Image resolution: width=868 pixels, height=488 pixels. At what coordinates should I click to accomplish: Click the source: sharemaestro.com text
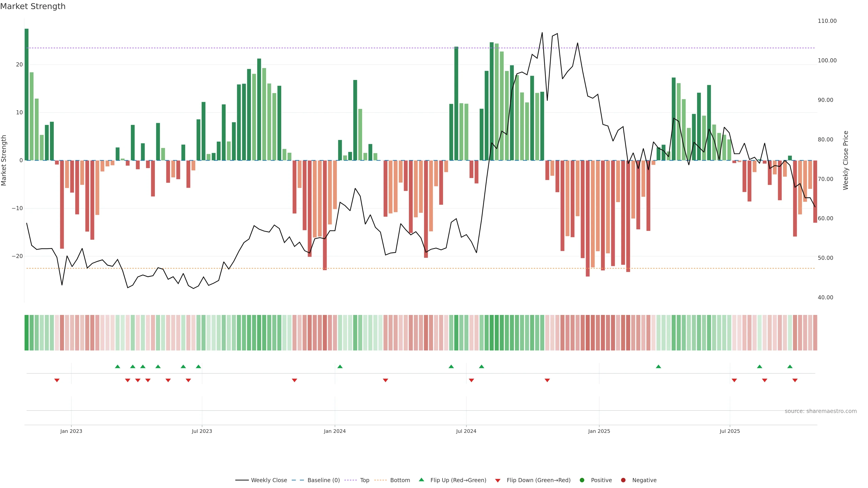pyautogui.click(x=821, y=411)
